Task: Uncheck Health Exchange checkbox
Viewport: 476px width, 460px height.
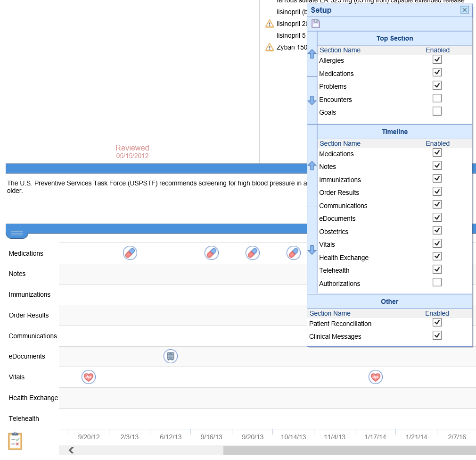Action: click(437, 257)
